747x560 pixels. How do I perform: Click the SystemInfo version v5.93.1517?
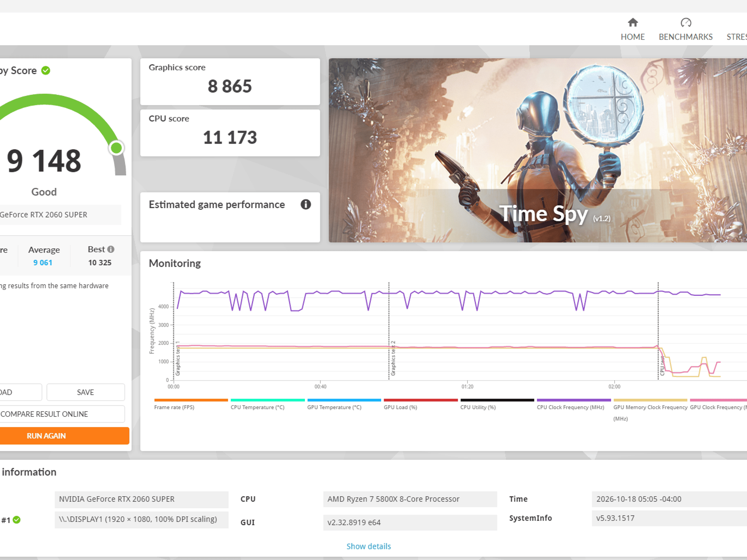(669, 518)
